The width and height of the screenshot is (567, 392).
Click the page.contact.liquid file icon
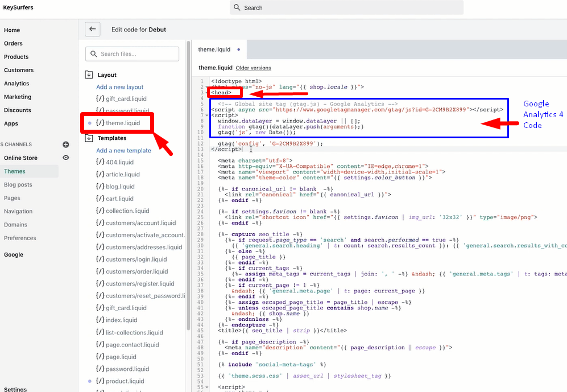pyautogui.click(x=100, y=345)
